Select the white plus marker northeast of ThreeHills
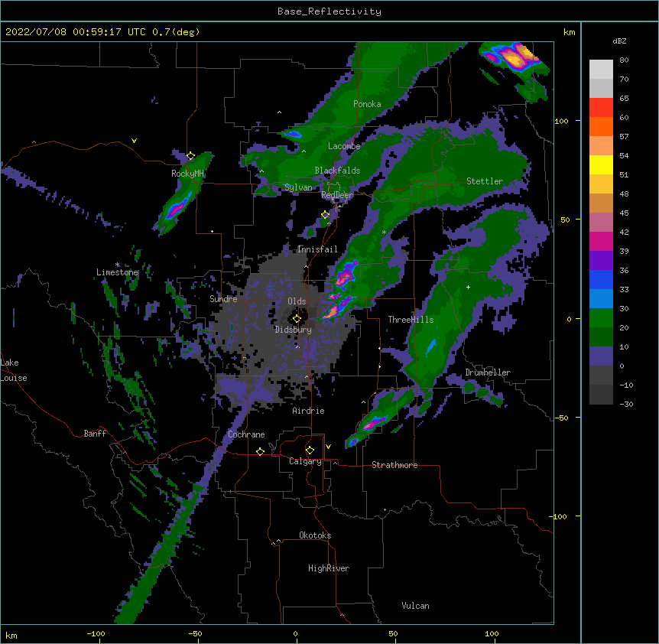The height and width of the screenshot is (644, 659). [x=468, y=287]
